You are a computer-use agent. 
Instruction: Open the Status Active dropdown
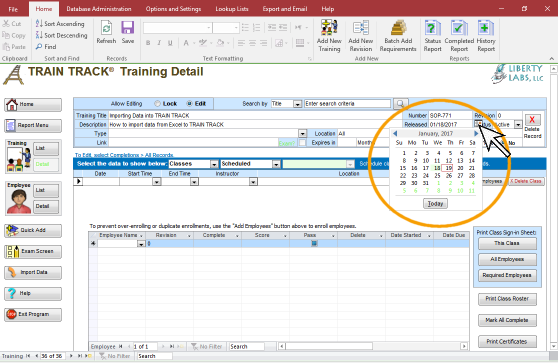click(518, 125)
